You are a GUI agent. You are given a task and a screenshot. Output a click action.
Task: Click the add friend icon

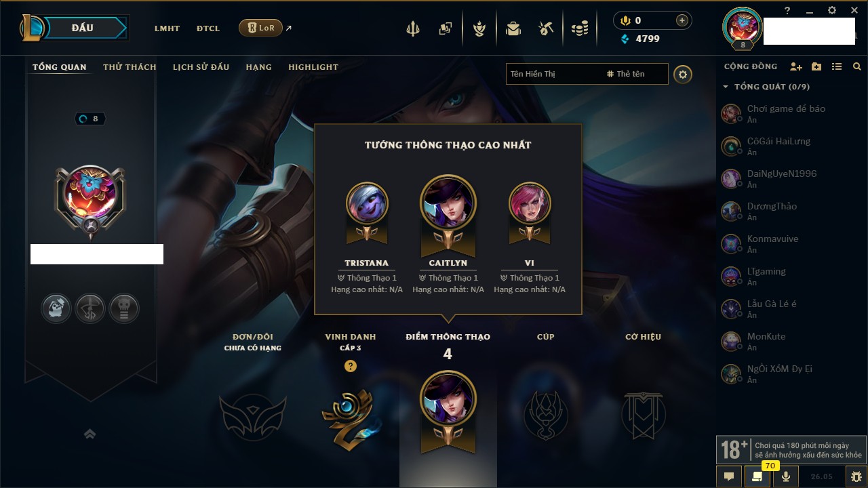796,66
